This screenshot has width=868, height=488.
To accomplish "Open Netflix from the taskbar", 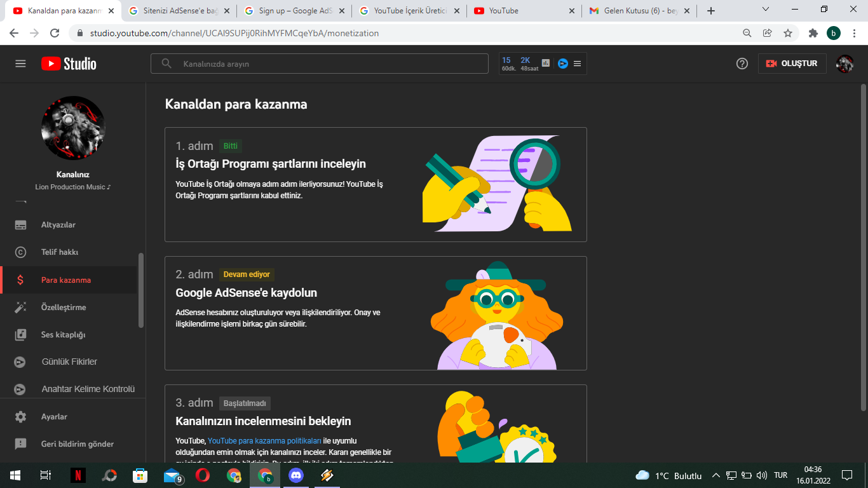I will (x=78, y=475).
